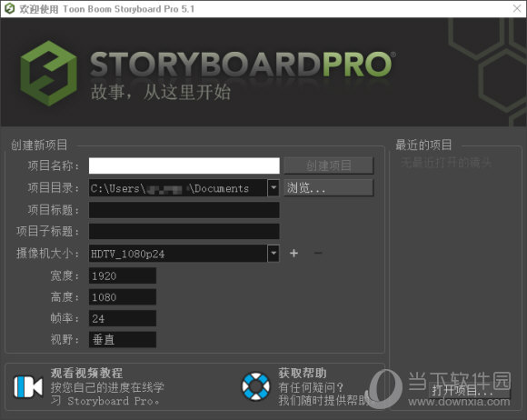Click the plus icon to add camera size
Viewport: 527px width, 420px height.
[x=293, y=253]
